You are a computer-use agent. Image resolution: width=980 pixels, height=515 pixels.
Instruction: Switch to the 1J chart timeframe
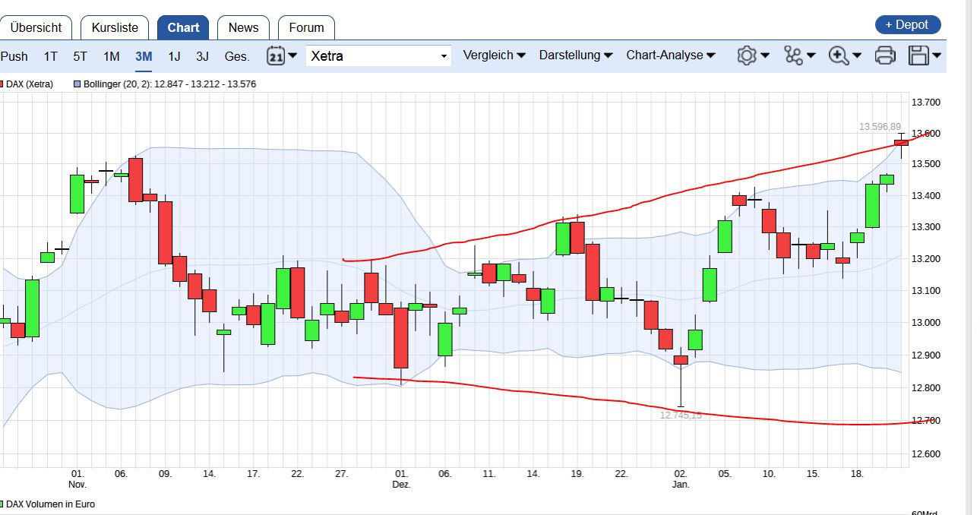(x=172, y=55)
